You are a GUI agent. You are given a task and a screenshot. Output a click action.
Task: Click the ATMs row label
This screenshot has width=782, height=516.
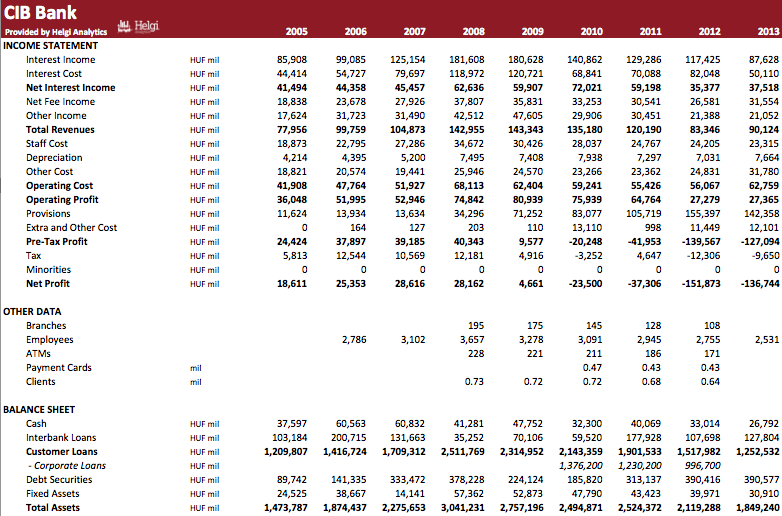(x=38, y=353)
